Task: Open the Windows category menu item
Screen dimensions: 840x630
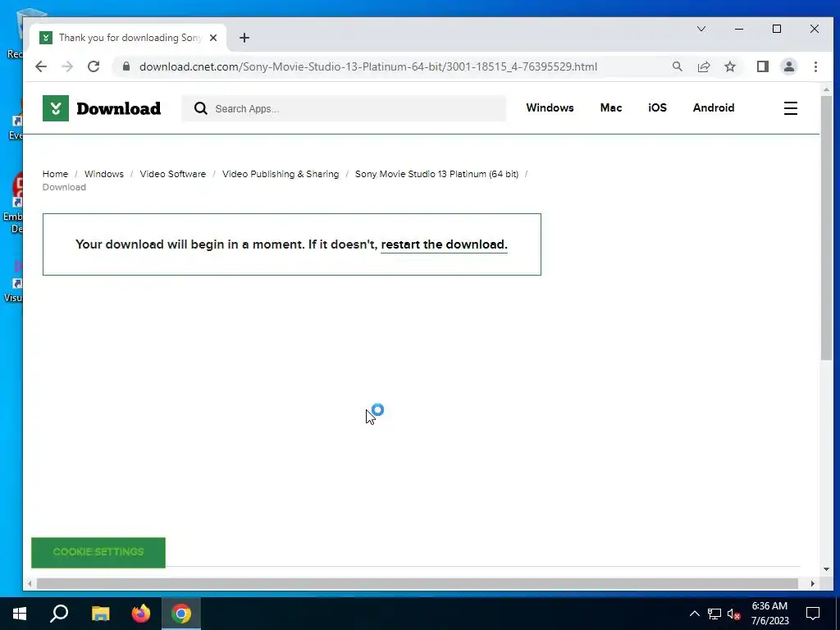Action: click(x=550, y=107)
